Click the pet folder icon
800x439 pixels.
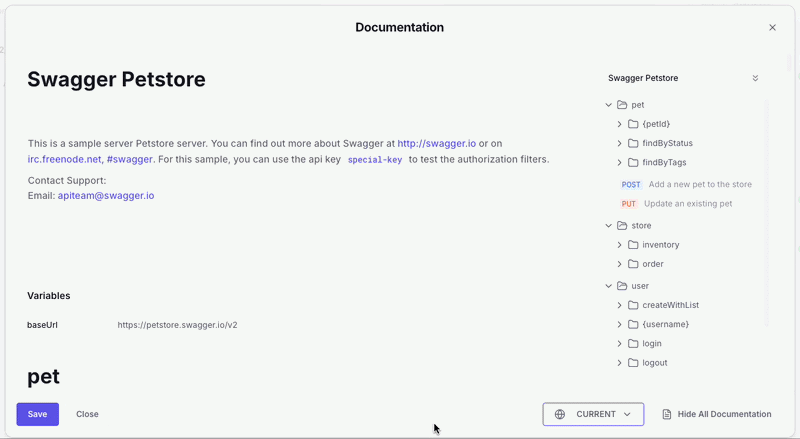click(622, 105)
